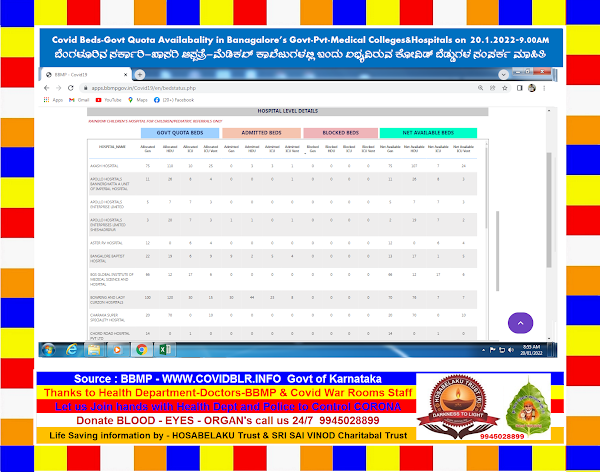Close the BBMP - Covid19 tab

point(126,75)
